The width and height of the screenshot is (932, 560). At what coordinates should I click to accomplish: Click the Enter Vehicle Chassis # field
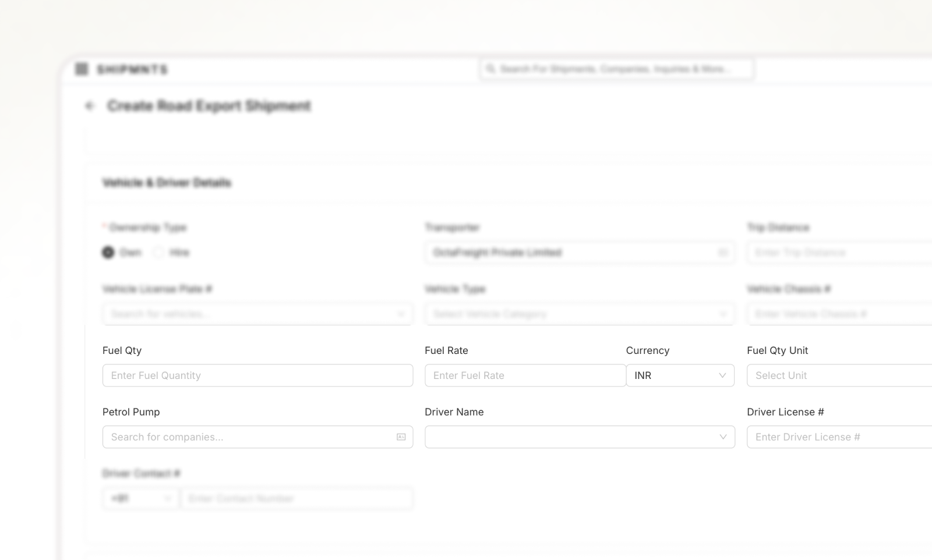[839, 314]
